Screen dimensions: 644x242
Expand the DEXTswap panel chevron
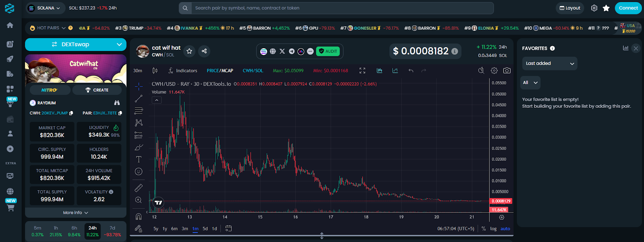click(x=119, y=45)
